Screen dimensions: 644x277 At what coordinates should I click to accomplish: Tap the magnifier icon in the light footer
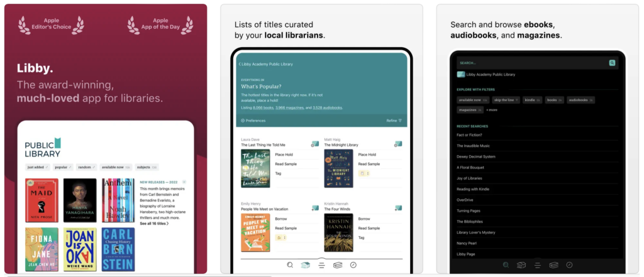click(x=290, y=265)
